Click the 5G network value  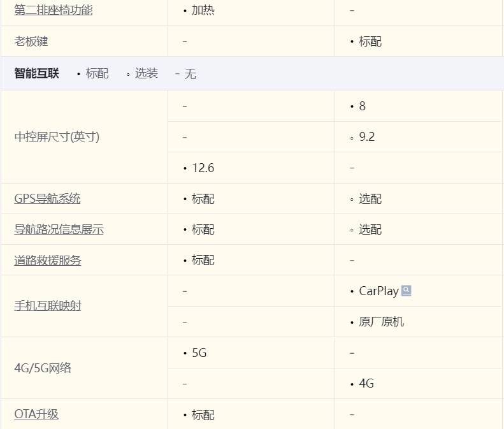point(199,353)
